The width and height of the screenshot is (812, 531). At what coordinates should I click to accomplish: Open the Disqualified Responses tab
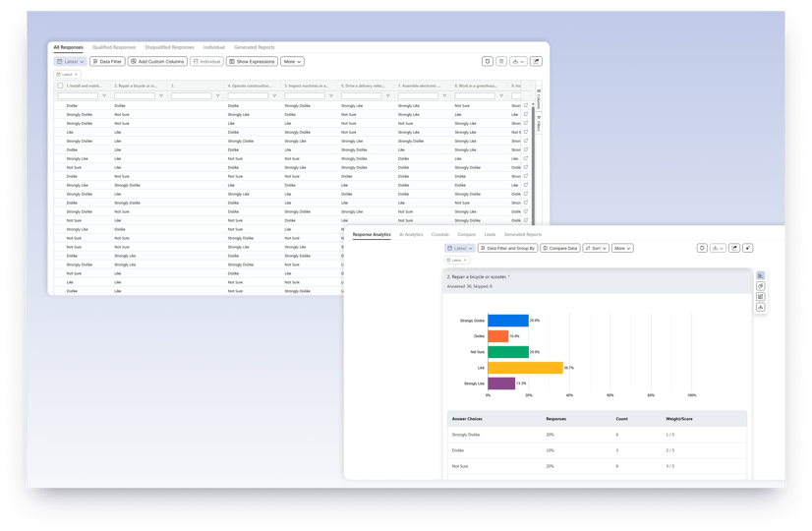coord(170,47)
